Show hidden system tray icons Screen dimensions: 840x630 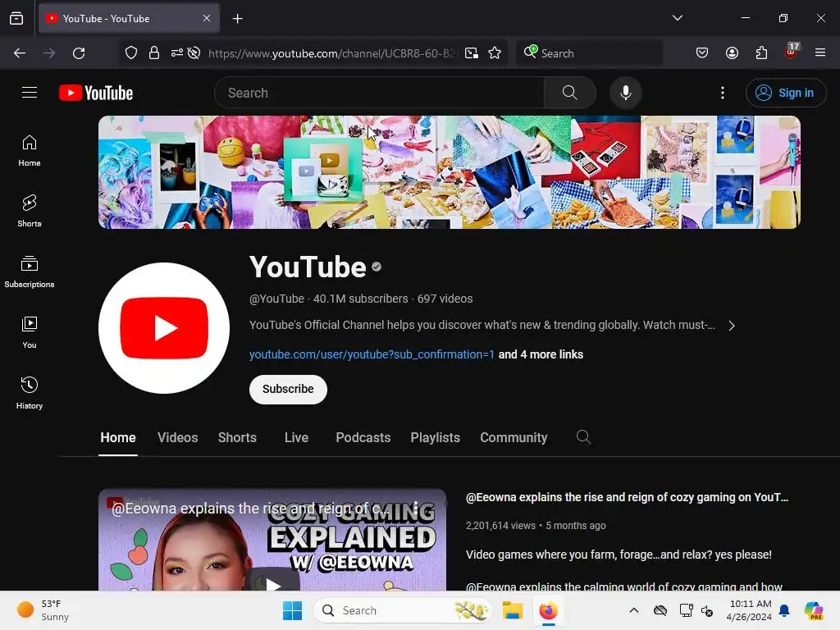(634, 610)
